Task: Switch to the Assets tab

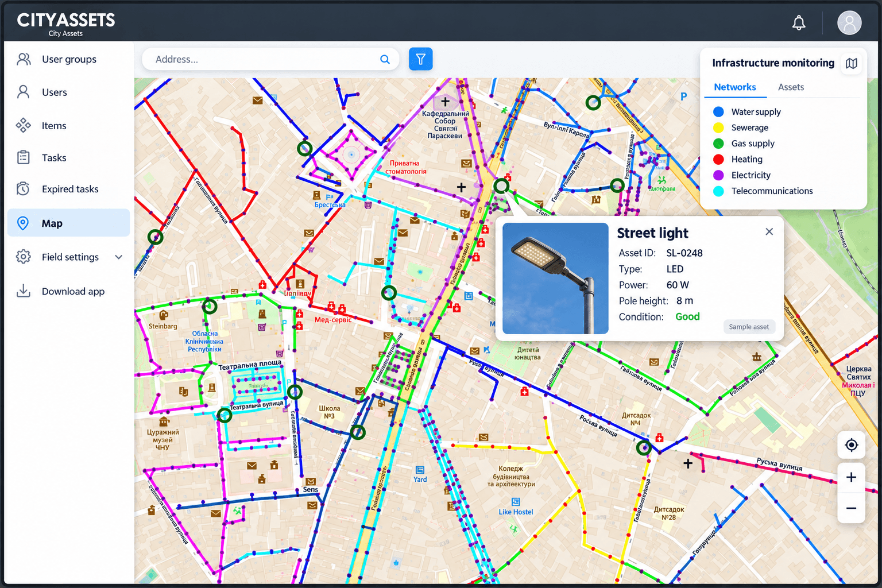Action: [791, 87]
